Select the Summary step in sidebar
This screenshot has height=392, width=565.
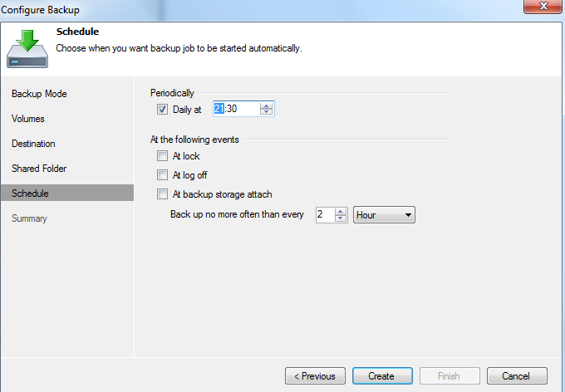[29, 218]
